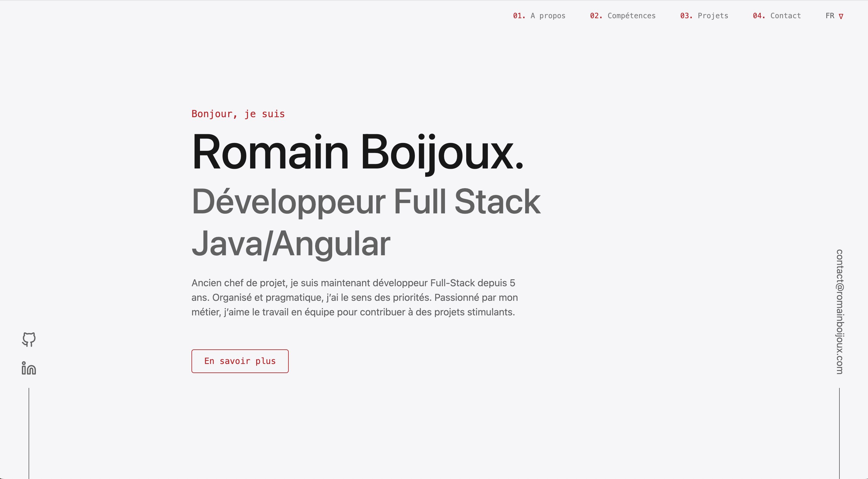
Task: Click the Bonjour, je suis greeting
Action: click(x=238, y=114)
